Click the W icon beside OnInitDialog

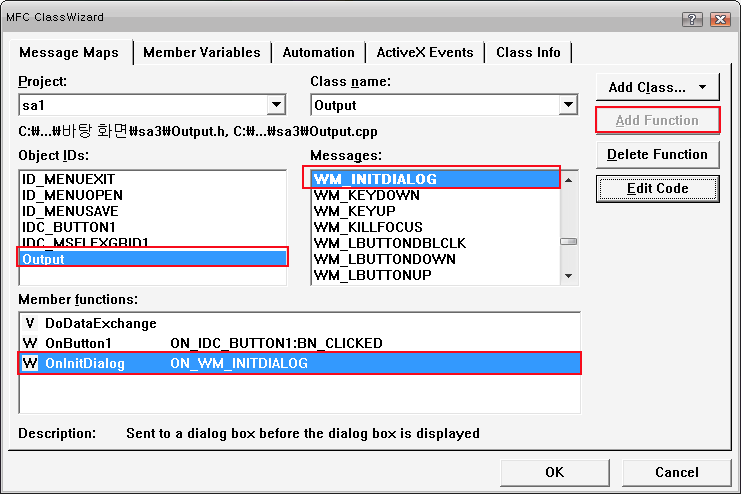tap(30, 363)
